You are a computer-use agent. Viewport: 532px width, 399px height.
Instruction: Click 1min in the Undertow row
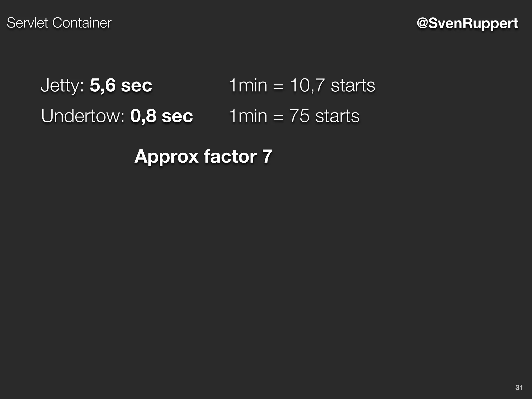point(248,116)
